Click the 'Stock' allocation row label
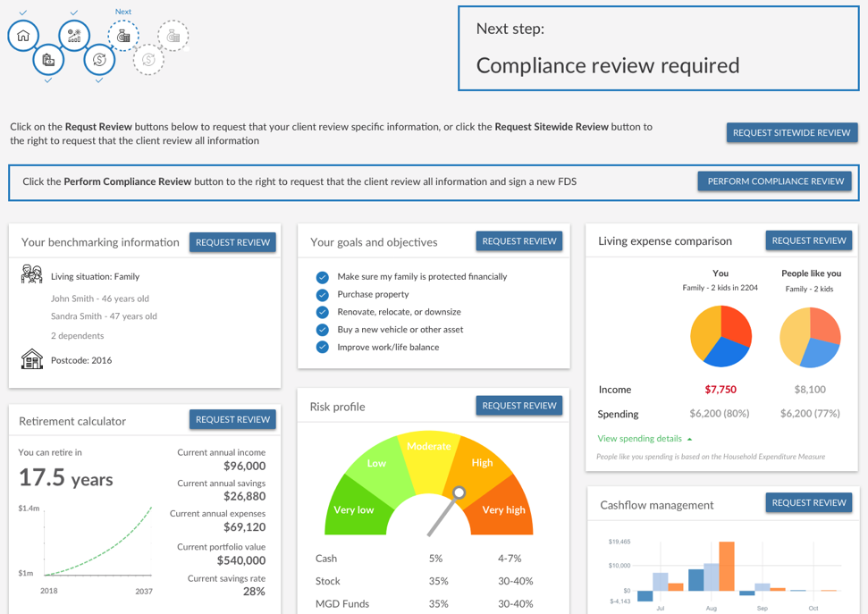This screenshot has height=614, width=868. click(328, 581)
